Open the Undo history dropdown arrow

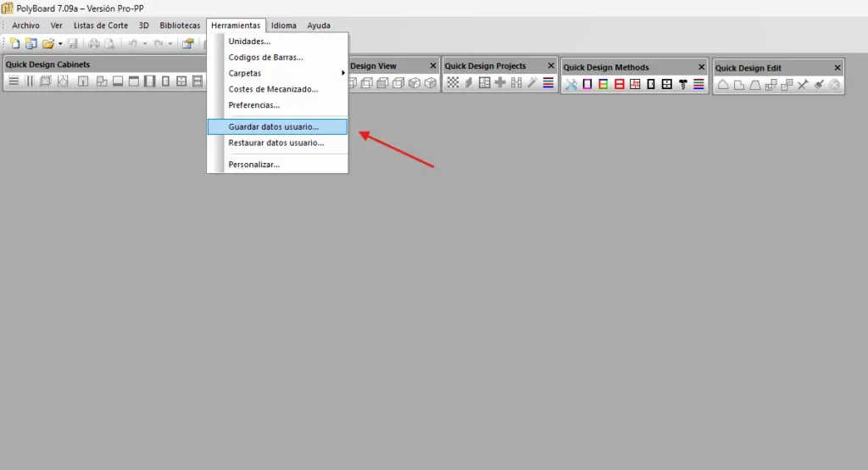[x=145, y=43]
